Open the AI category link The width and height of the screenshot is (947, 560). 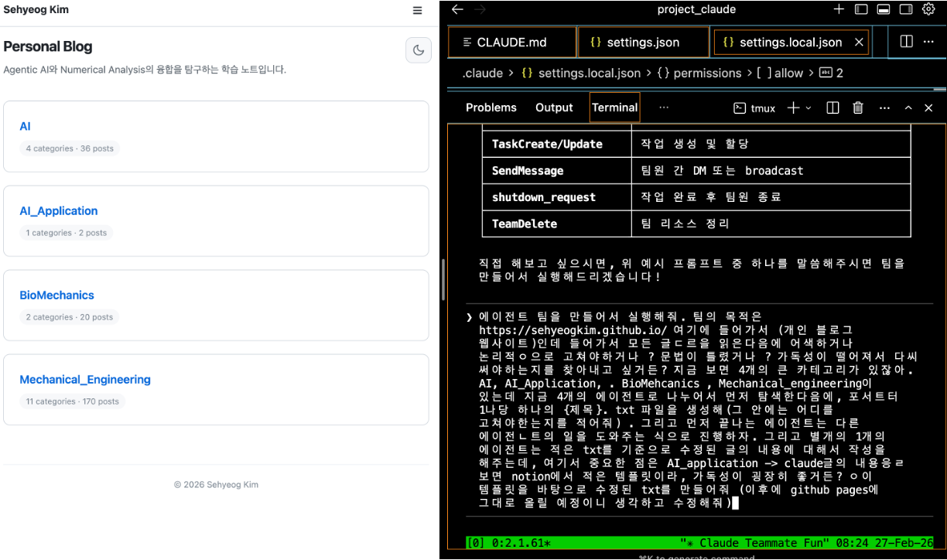point(26,126)
